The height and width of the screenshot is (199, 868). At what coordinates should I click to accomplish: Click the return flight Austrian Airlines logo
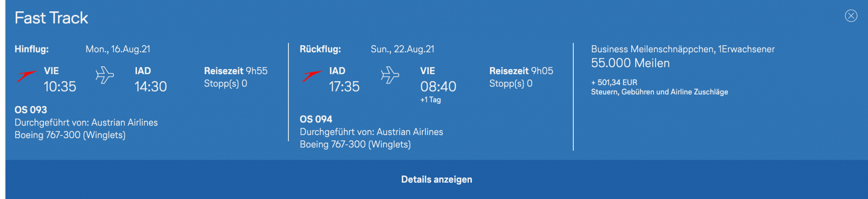[311, 76]
